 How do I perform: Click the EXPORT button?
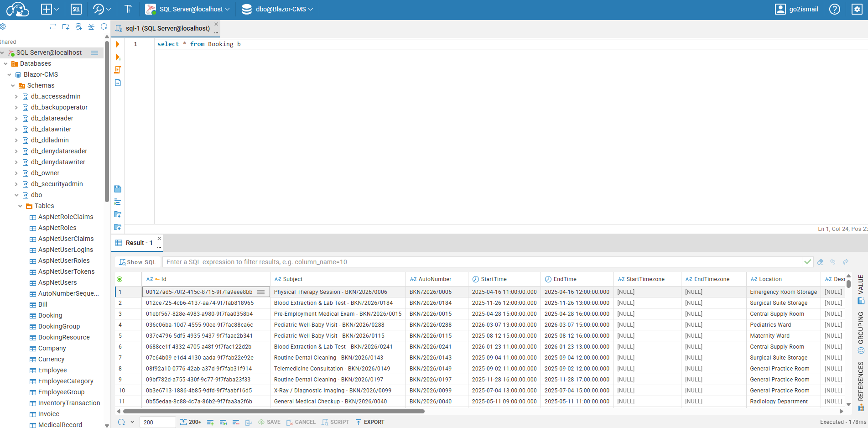coord(370,422)
